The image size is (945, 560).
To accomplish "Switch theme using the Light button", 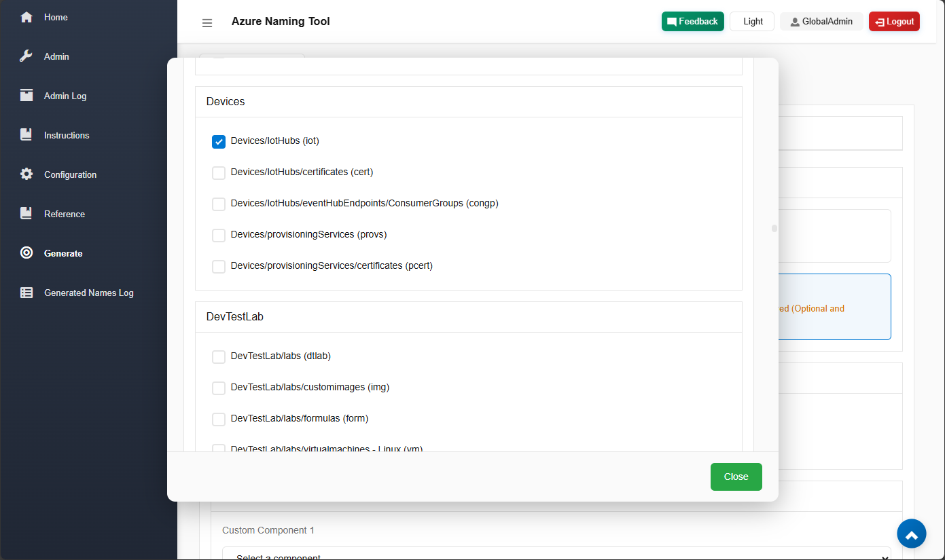I will (753, 22).
